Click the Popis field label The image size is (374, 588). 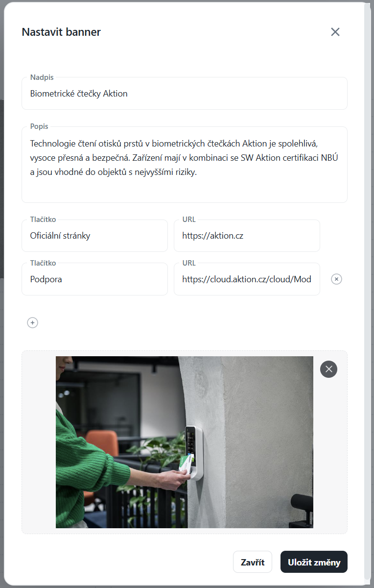39,126
